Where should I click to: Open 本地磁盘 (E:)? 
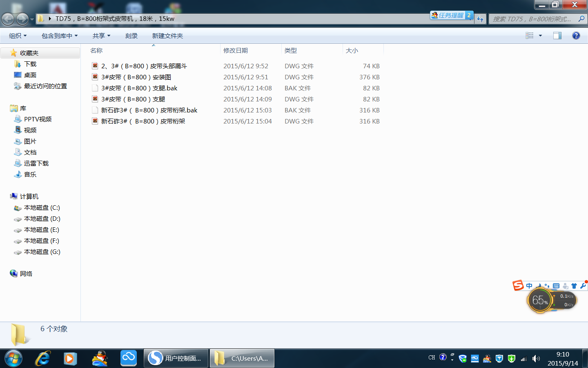(x=41, y=229)
